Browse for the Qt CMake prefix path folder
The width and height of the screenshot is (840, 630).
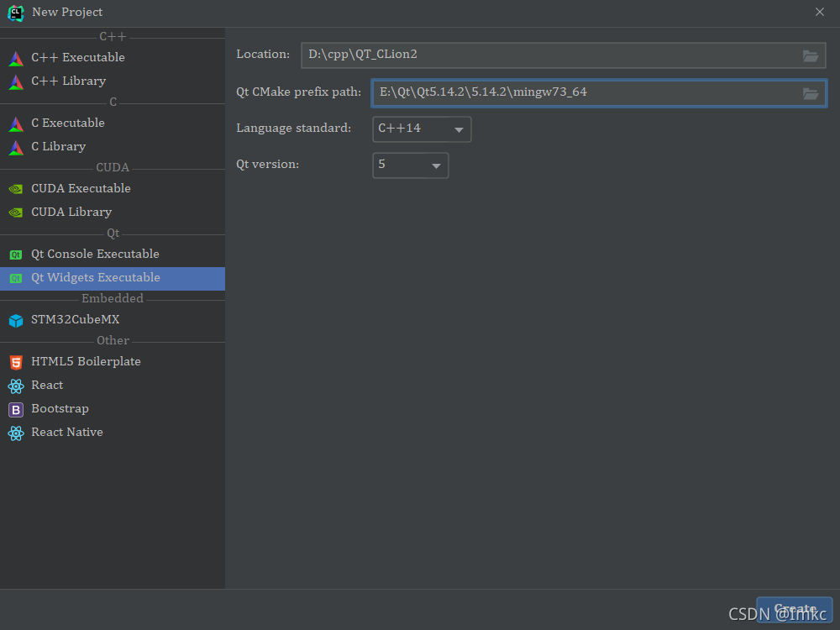click(811, 94)
